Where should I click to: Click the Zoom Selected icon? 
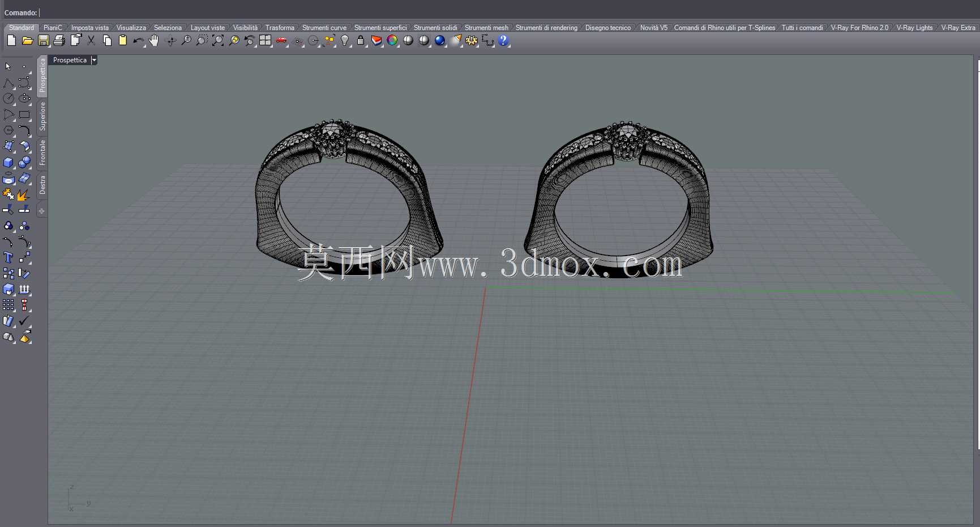pos(234,40)
